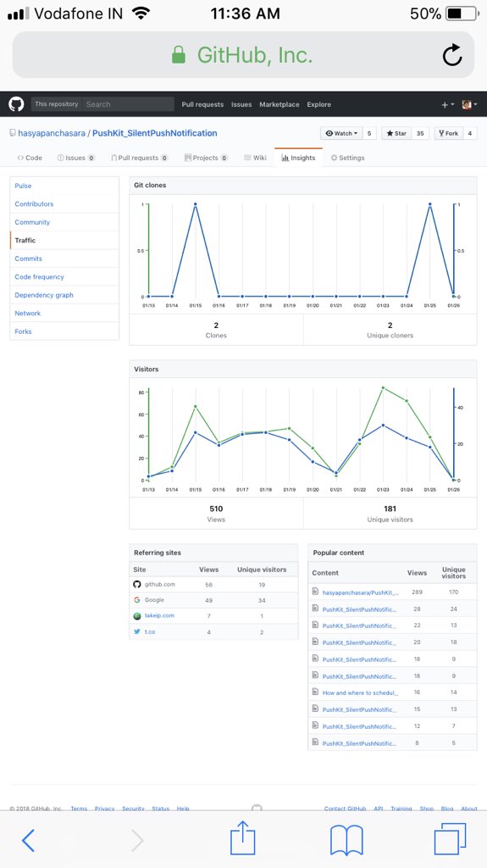Tap the Safari share icon
Viewport: 487px width, 868px height.
click(243, 838)
